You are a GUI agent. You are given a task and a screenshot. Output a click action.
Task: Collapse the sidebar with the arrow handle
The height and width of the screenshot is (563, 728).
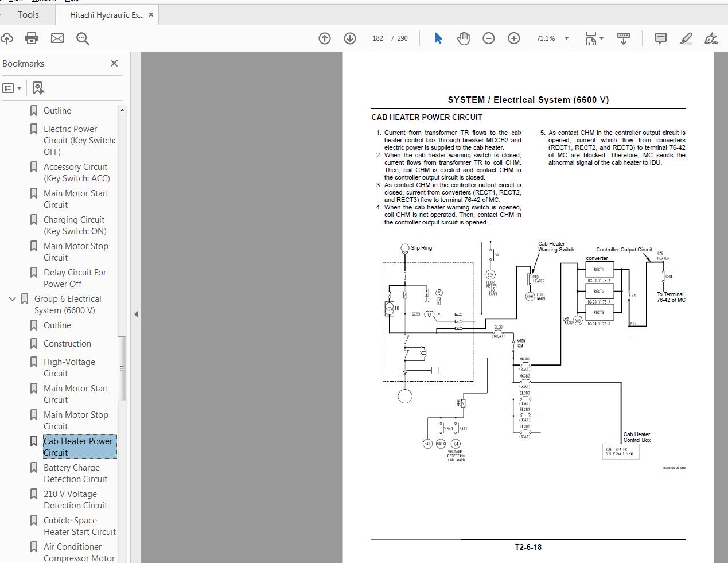click(x=136, y=314)
